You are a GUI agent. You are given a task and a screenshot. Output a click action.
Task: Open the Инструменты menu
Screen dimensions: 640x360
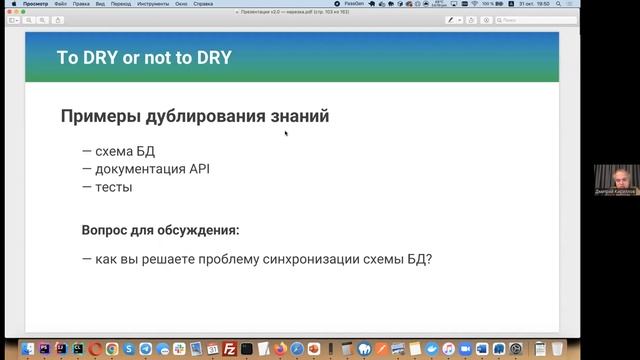[153, 4]
